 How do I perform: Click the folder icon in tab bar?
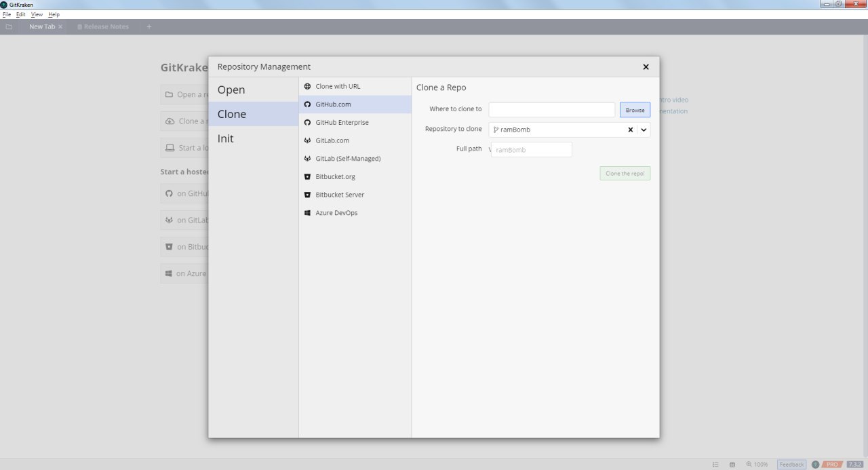[x=9, y=27]
